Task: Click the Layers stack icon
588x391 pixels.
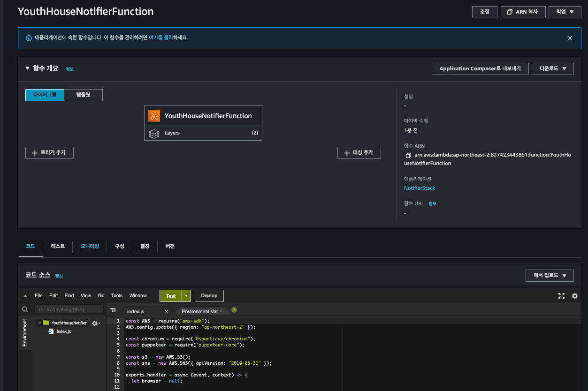Action: point(154,133)
